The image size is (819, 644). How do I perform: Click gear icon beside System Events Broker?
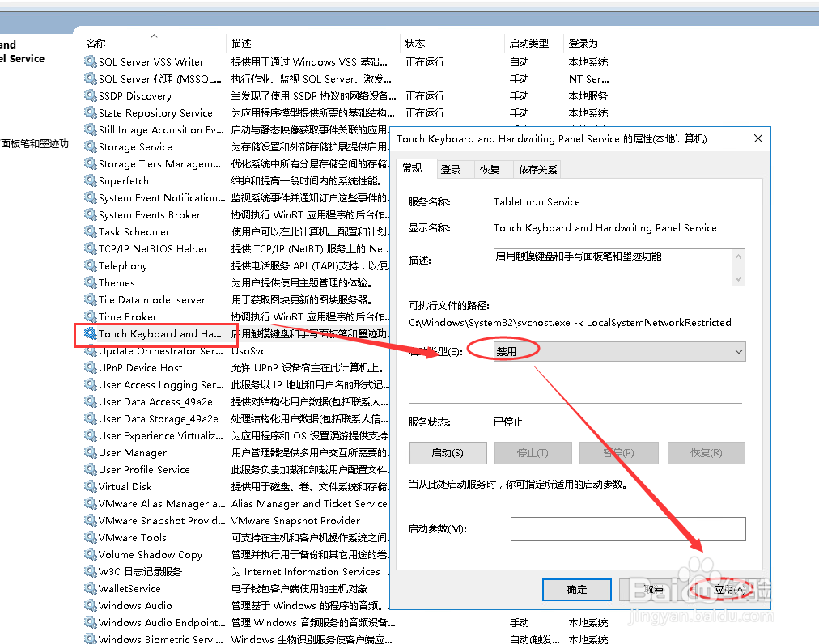[x=91, y=214]
